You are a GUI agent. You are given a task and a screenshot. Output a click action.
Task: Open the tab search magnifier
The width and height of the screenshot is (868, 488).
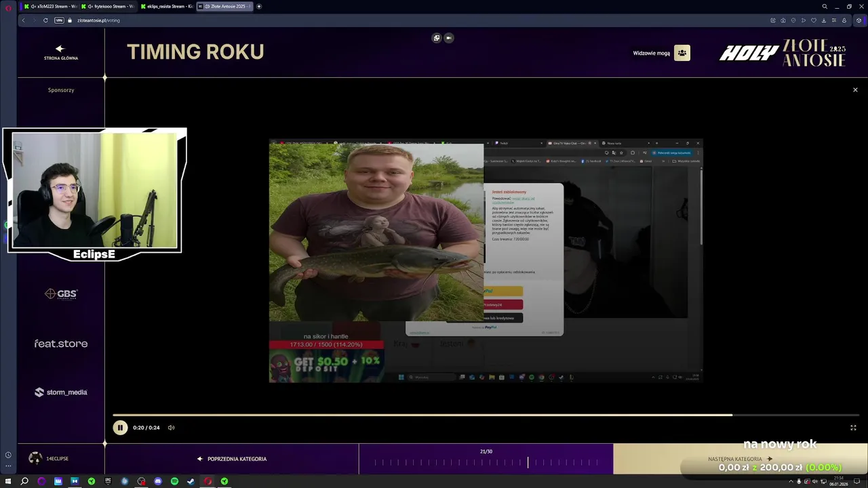(x=825, y=6)
